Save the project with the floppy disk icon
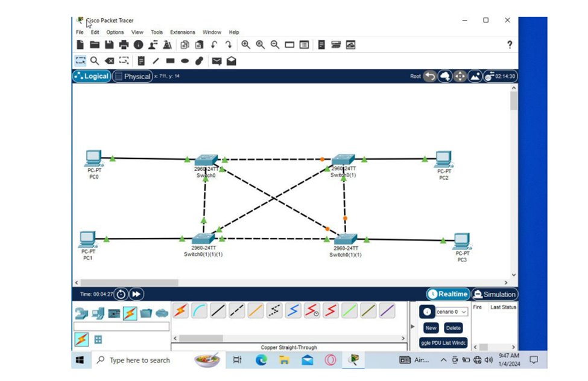Viewport: 588px width, 381px height. click(109, 45)
